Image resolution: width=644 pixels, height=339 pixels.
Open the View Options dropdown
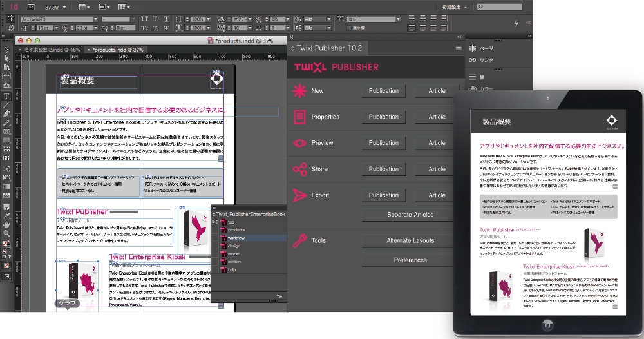84,7
